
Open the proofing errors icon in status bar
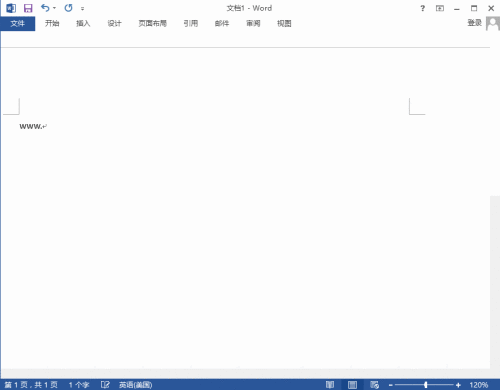click(x=105, y=385)
